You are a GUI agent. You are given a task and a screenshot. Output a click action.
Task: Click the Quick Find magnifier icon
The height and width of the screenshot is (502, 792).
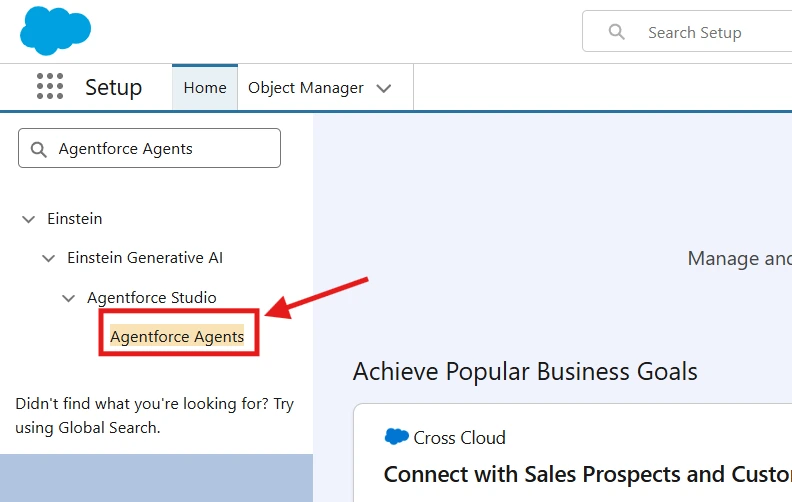(x=39, y=149)
